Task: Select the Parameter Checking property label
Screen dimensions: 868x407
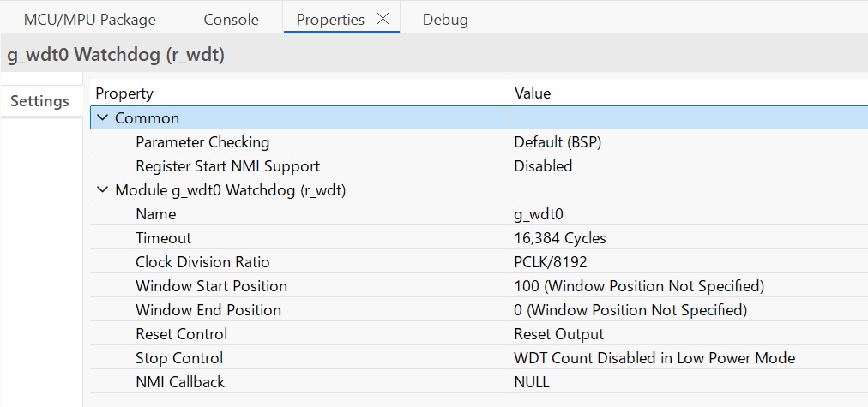Action: coord(202,142)
